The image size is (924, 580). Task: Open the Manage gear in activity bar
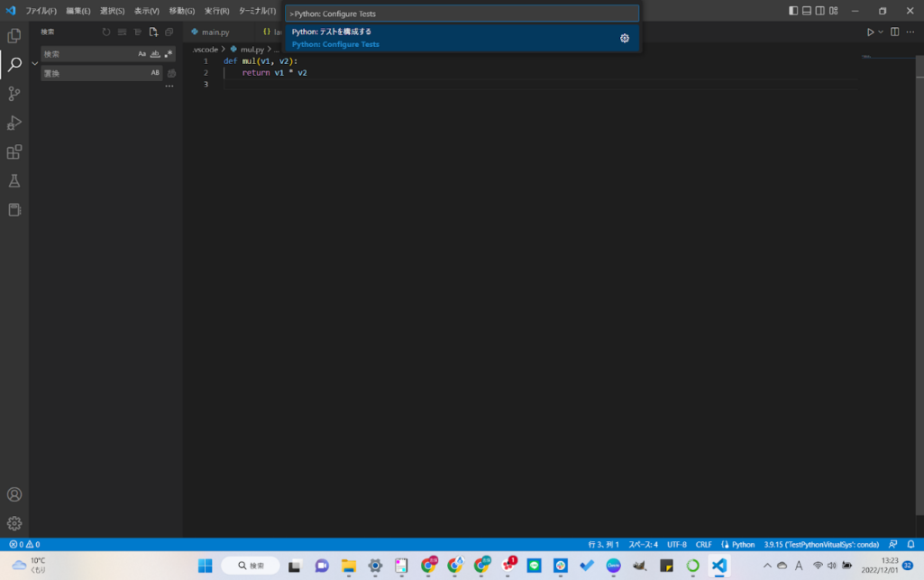click(x=14, y=523)
